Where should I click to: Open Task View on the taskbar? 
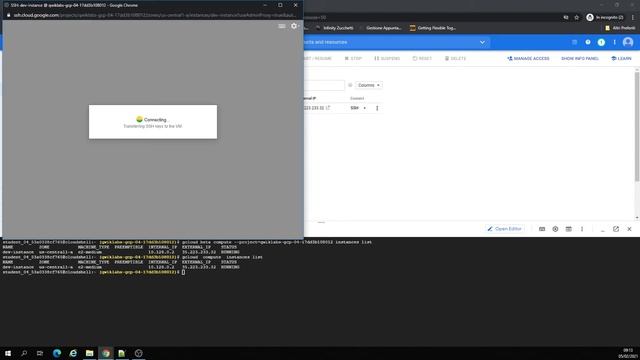40,353
